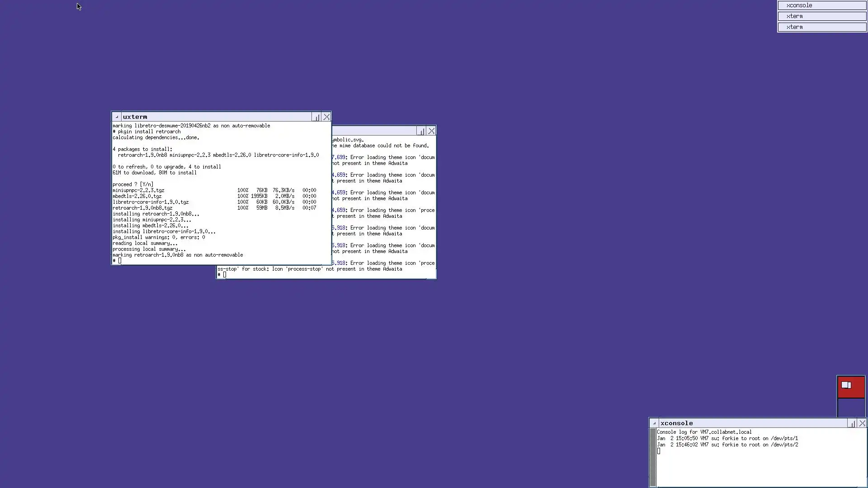Image resolution: width=868 pixels, height=488 pixels.
Task: Focus the background xterm's bottom prompt
Action: 225,275
